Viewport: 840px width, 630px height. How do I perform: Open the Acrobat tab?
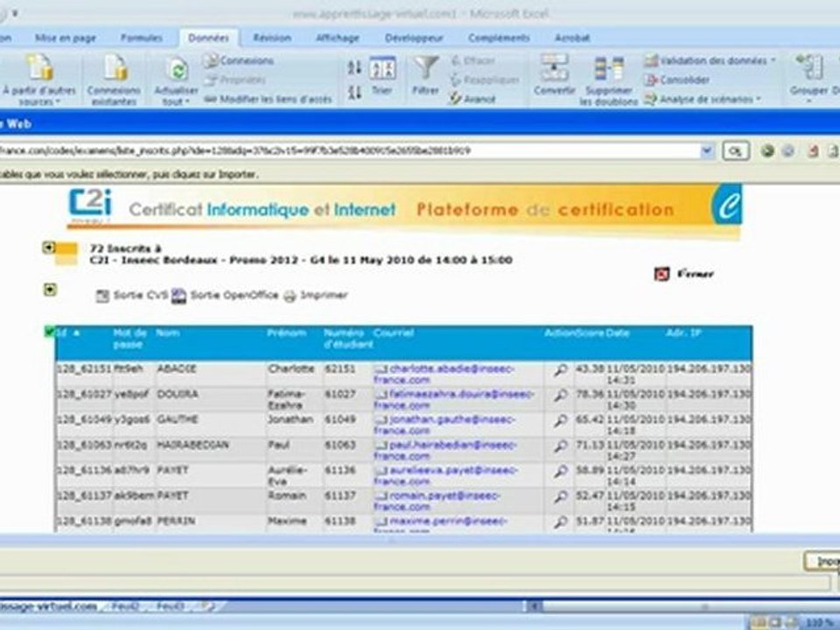(x=572, y=38)
